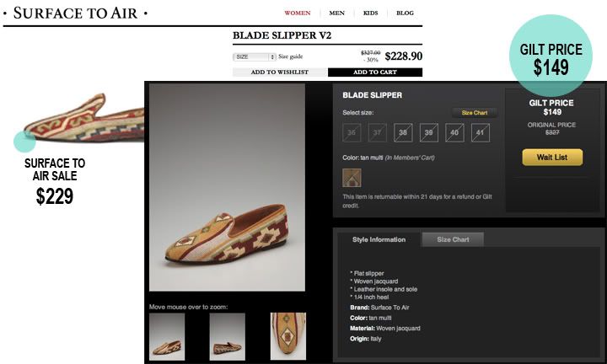The image size is (607, 364).
Task: Join the Wait List
Action: pos(552,158)
